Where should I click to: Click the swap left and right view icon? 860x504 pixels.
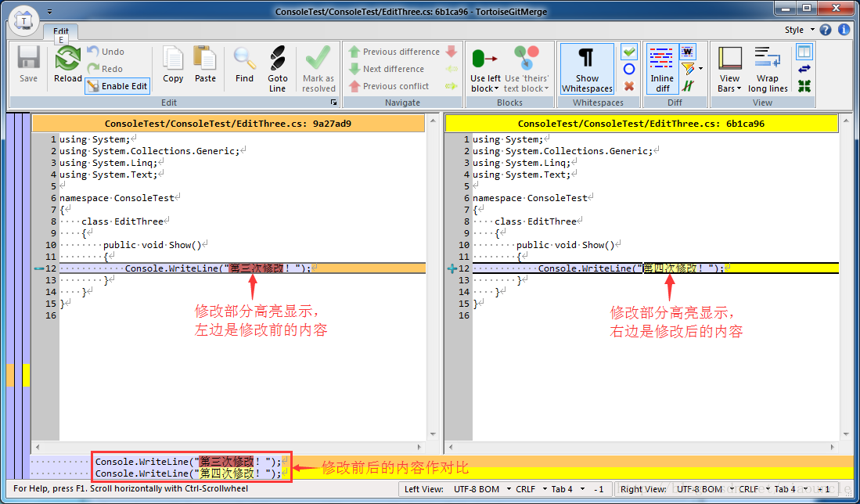804,69
